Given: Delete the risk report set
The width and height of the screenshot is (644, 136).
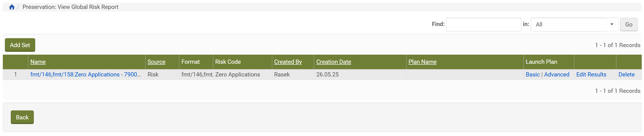Looking at the screenshot, I should pyautogui.click(x=626, y=75).
